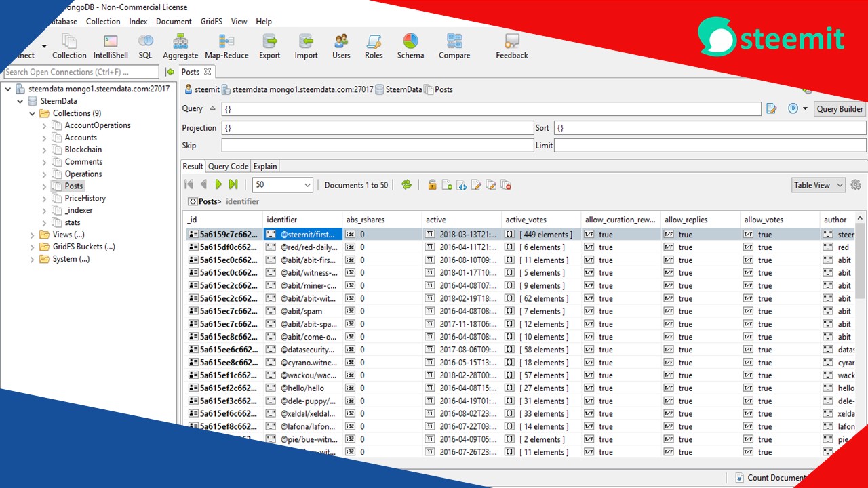Image resolution: width=868 pixels, height=488 pixels.
Task: Open the Compare tool
Action: [x=454, y=47]
